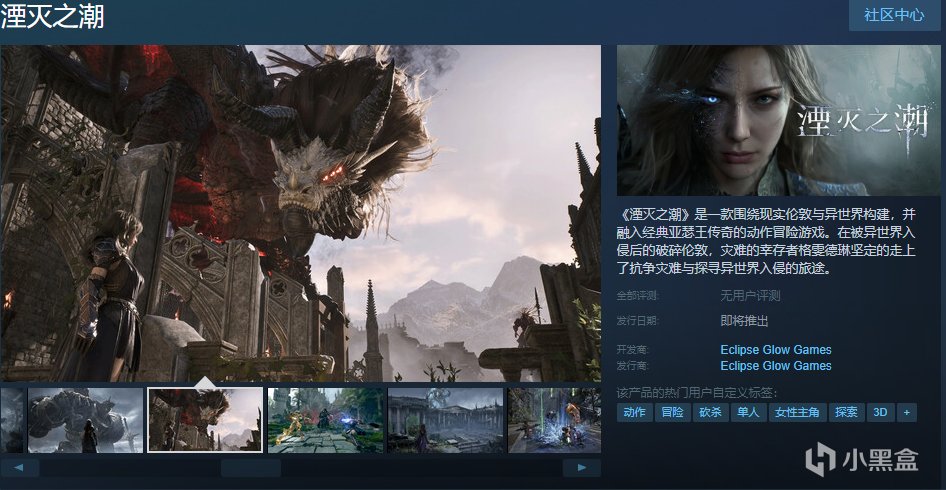
Task: Select the 砍杀 tag
Action: (x=711, y=413)
